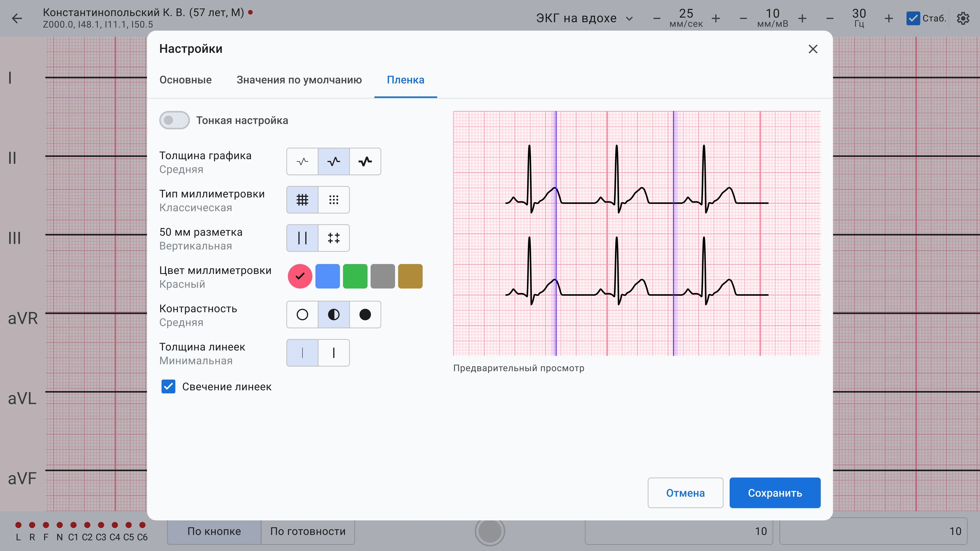
Task: Select thick graph line thickness
Action: click(365, 162)
